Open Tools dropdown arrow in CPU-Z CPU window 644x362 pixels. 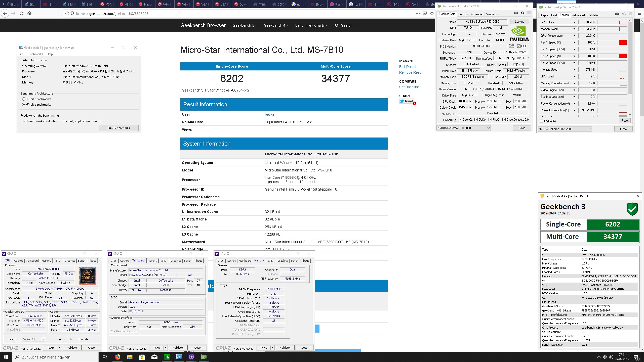60,348
